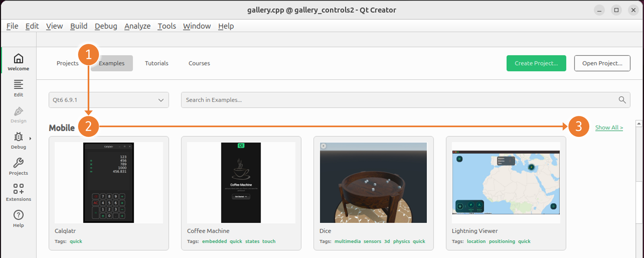
Task: Switch to Debug mode in sidebar
Action: [x=19, y=141]
